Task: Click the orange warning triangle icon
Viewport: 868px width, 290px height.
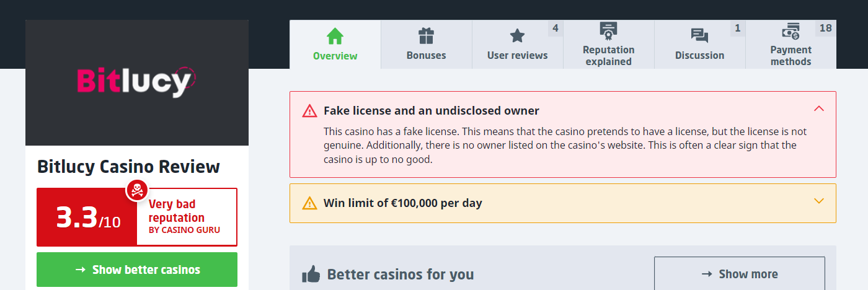Action: coord(309,203)
